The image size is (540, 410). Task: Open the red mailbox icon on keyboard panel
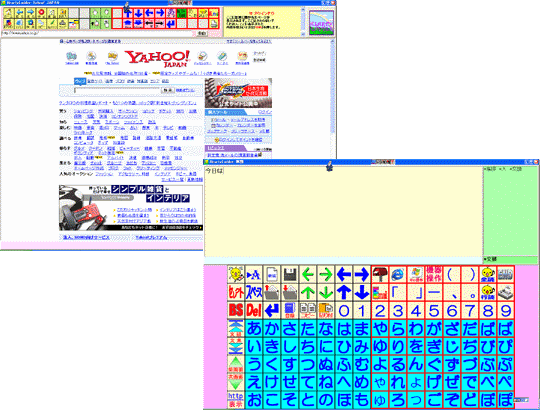point(380,274)
